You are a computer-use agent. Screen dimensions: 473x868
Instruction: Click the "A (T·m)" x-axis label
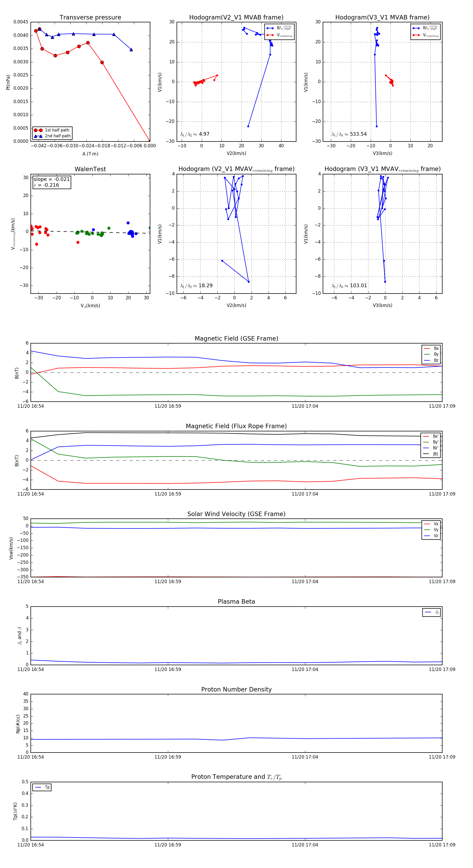[x=90, y=154]
